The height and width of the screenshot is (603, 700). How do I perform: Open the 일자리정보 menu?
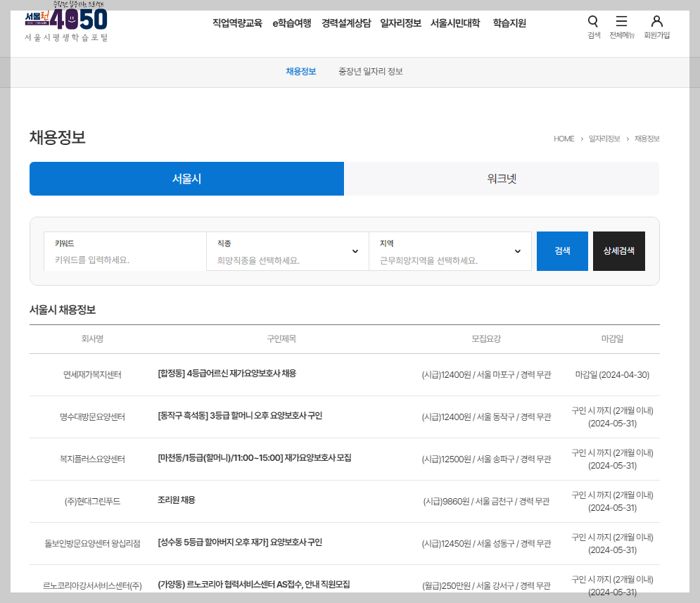click(400, 23)
